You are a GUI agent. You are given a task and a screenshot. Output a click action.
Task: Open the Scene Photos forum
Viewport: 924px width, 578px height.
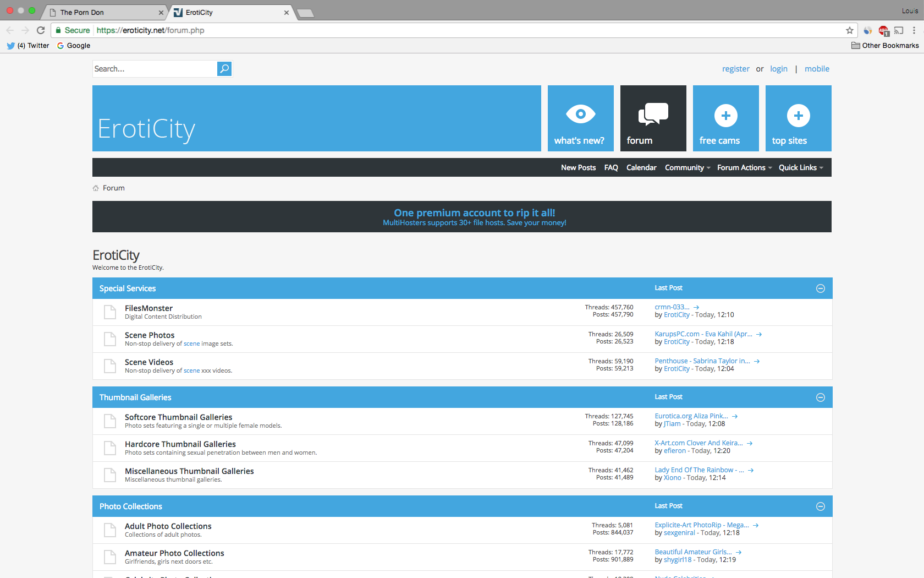150,335
